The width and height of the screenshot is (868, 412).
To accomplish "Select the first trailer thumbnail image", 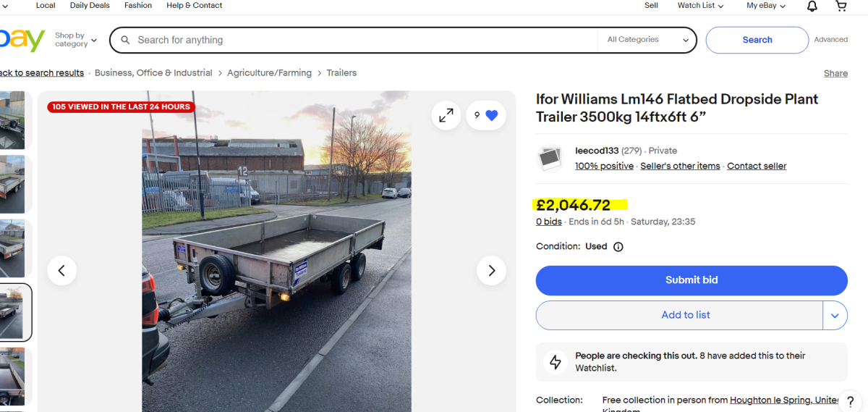I will [x=12, y=120].
